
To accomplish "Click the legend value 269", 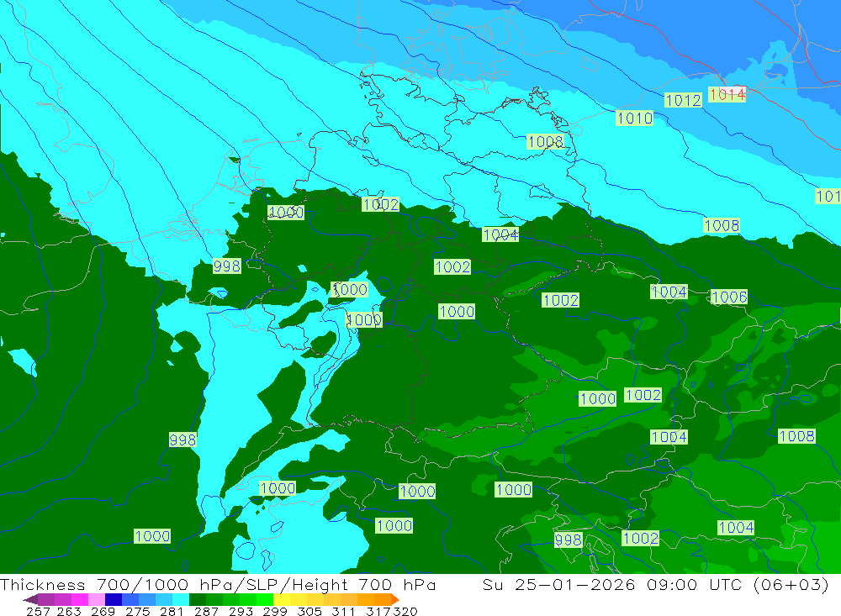I will pos(103,611).
